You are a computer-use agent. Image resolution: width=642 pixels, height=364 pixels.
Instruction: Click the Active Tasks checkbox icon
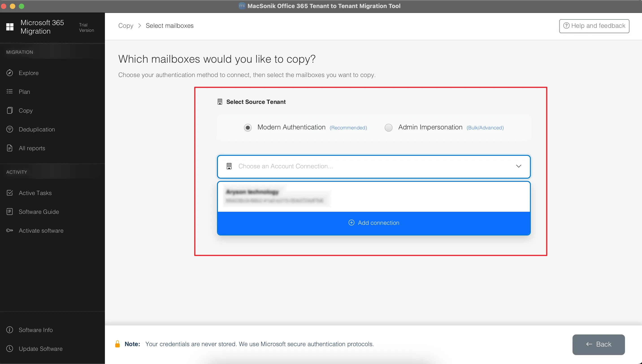click(x=9, y=193)
